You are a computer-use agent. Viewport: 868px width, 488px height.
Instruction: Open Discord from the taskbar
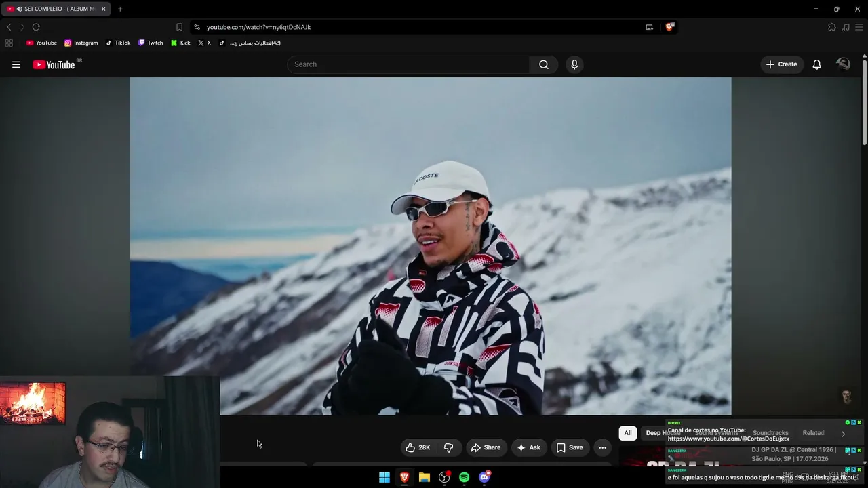click(484, 477)
